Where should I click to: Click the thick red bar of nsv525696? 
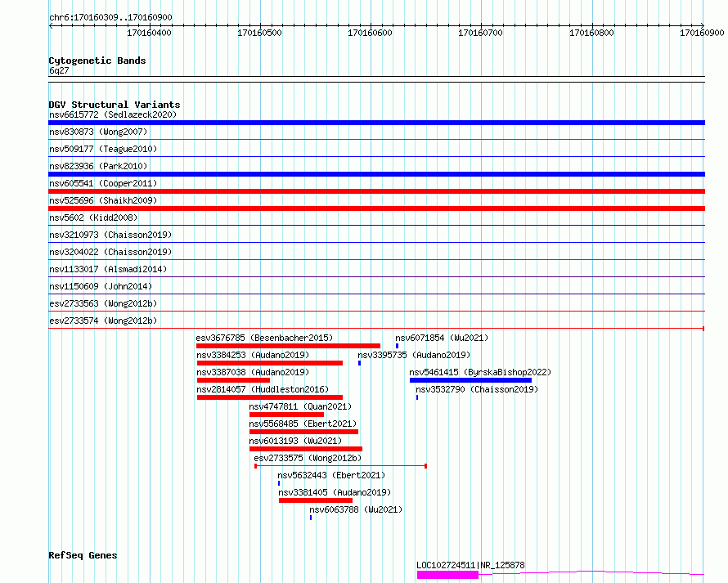tap(376, 209)
